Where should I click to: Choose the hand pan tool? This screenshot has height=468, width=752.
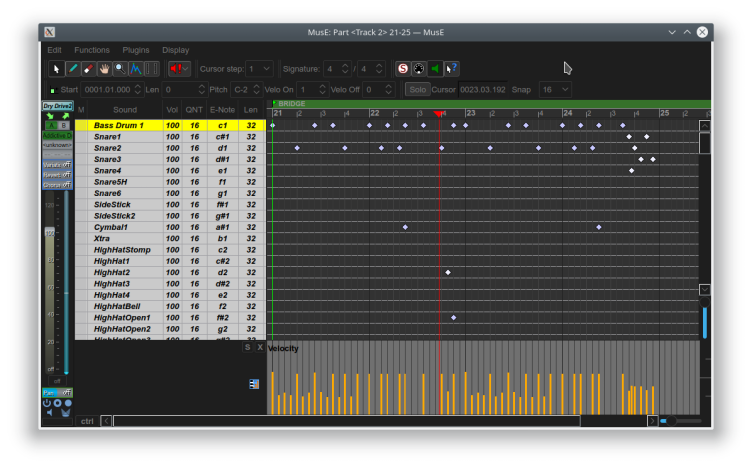(x=104, y=69)
